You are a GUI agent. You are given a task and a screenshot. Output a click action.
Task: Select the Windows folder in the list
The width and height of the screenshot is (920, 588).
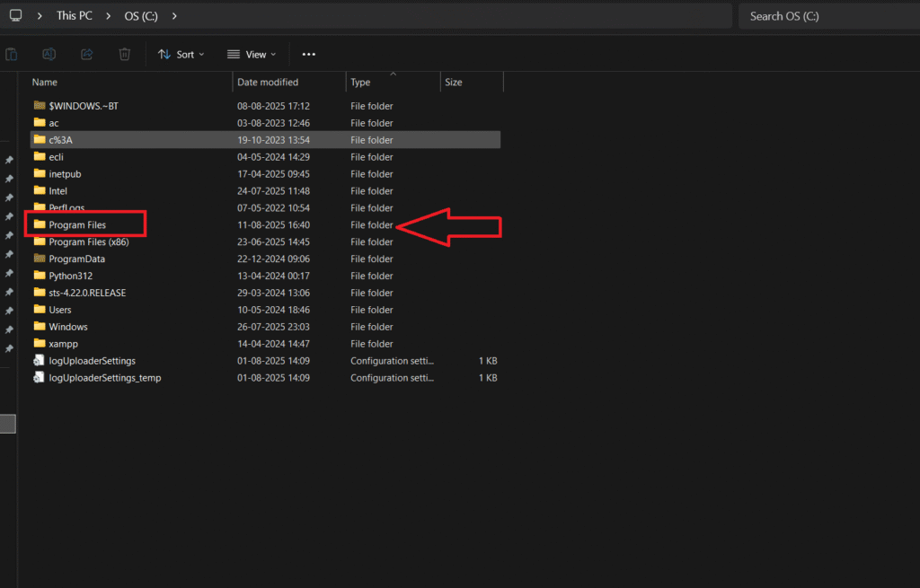point(68,327)
